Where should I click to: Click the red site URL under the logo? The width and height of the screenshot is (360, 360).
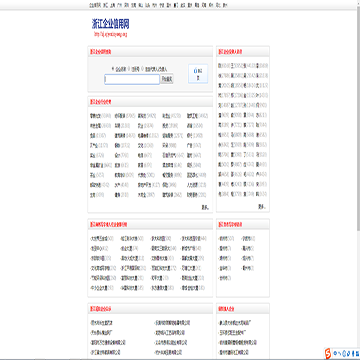(110, 34)
